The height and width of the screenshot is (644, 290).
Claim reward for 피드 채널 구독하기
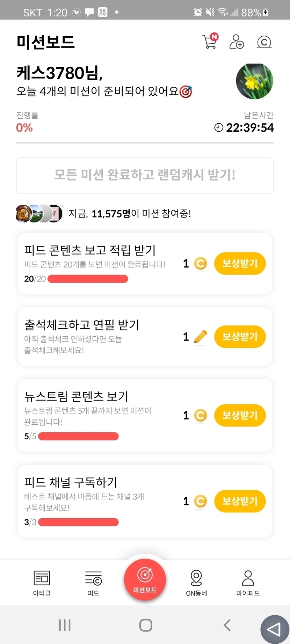point(240,501)
